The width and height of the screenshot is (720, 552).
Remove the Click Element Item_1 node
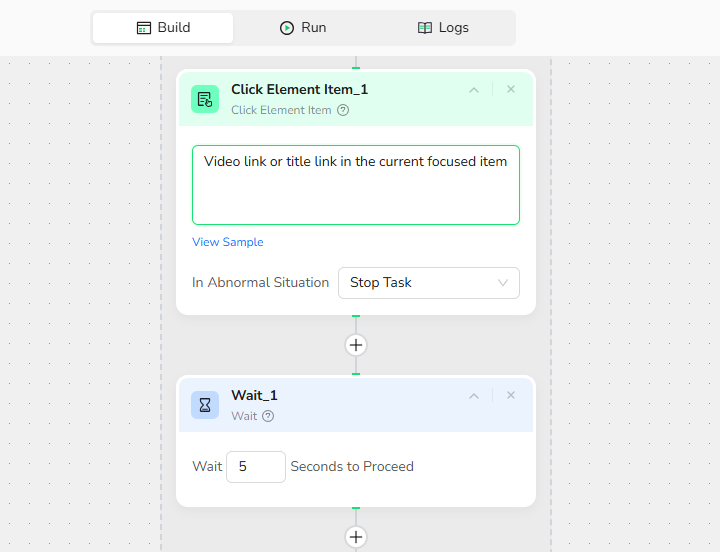coord(511,89)
